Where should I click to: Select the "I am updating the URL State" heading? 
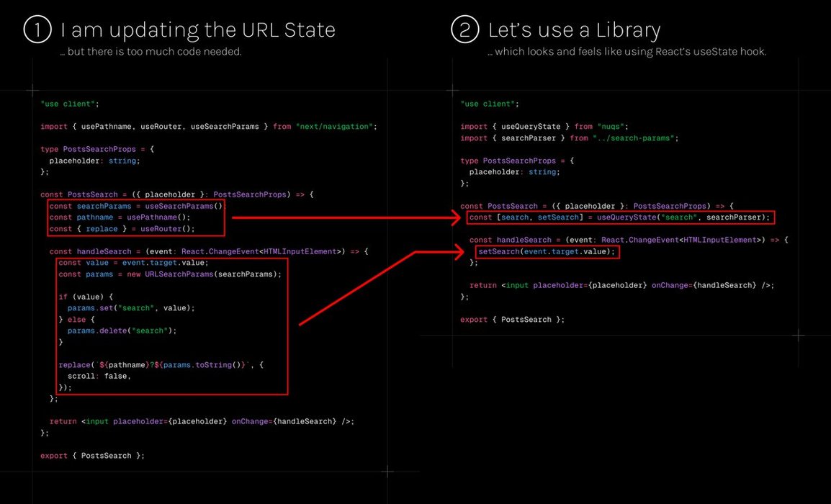pos(197,30)
